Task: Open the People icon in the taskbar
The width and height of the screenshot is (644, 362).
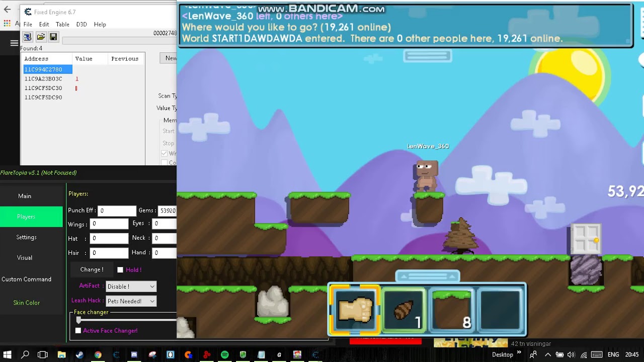Action: pyautogui.click(x=533, y=354)
